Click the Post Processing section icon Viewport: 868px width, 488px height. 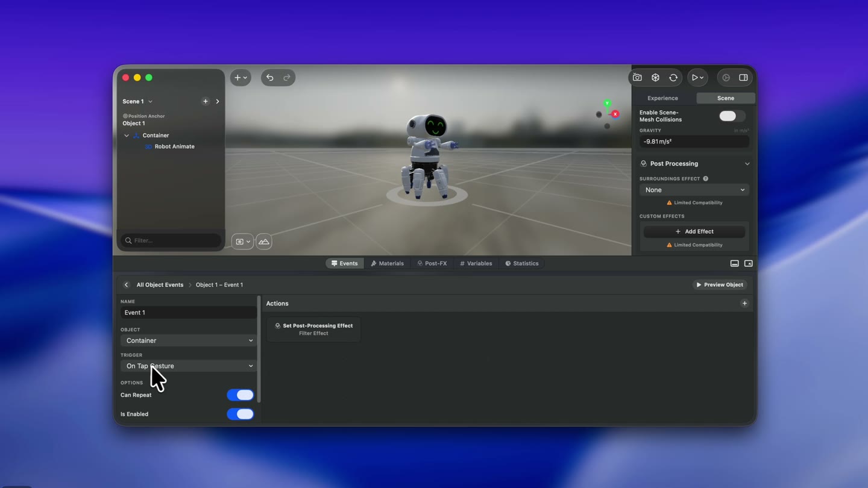pyautogui.click(x=643, y=164)
